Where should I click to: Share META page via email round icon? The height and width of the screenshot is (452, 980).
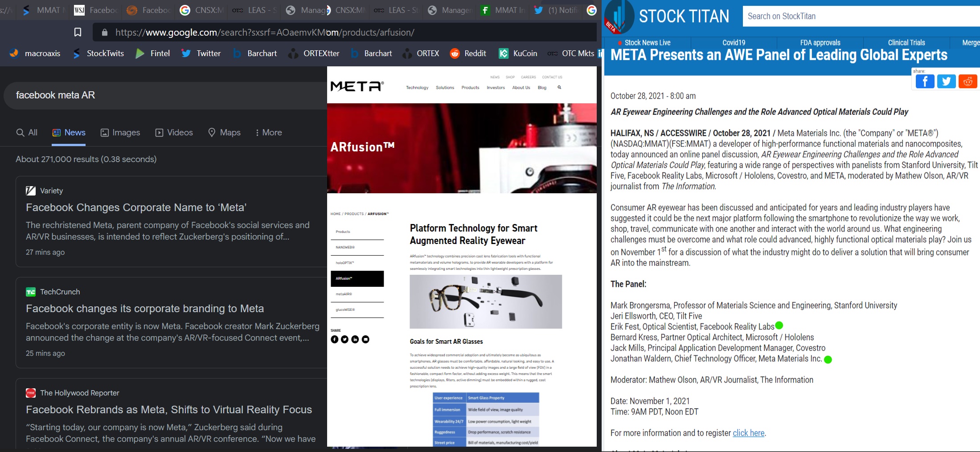click(x=365, y=339)
